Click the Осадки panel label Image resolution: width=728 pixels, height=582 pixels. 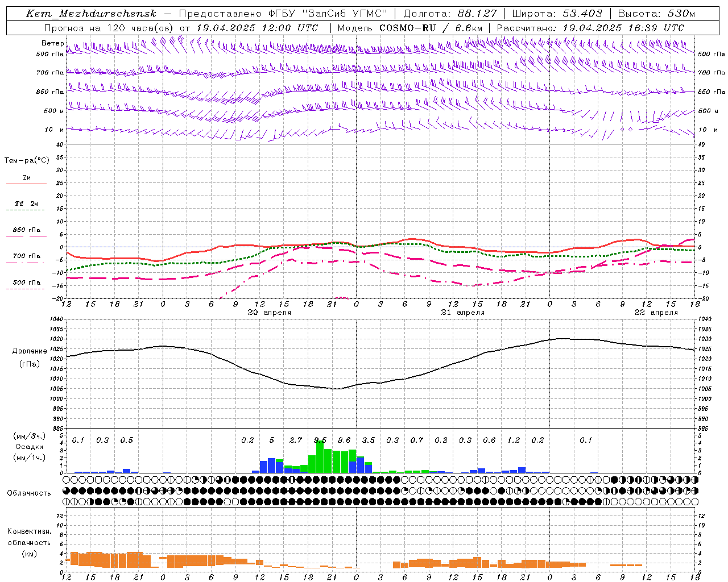[29, 447]
